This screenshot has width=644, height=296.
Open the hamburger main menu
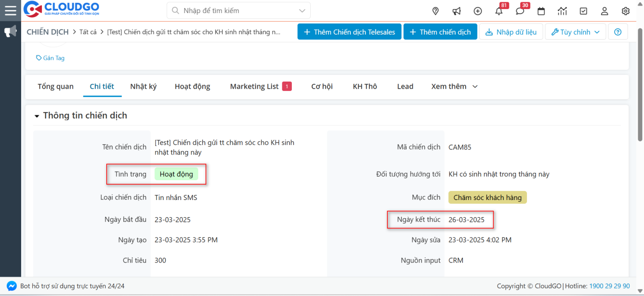click(x=10, y=10)
